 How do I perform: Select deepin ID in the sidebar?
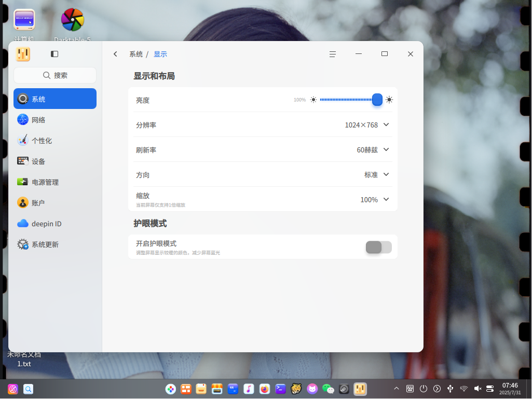(55, 224)
